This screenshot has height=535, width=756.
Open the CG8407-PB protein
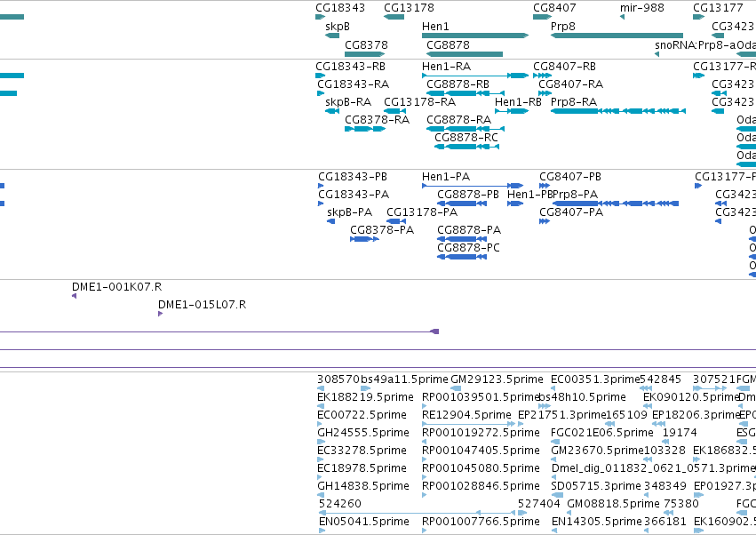coord(570,177)
